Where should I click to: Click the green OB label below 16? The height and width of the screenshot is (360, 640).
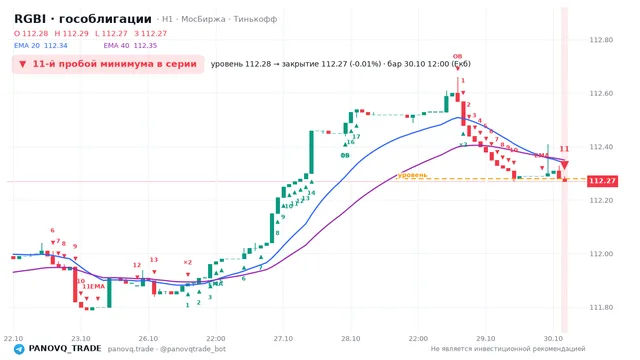(x=345, y=156)
